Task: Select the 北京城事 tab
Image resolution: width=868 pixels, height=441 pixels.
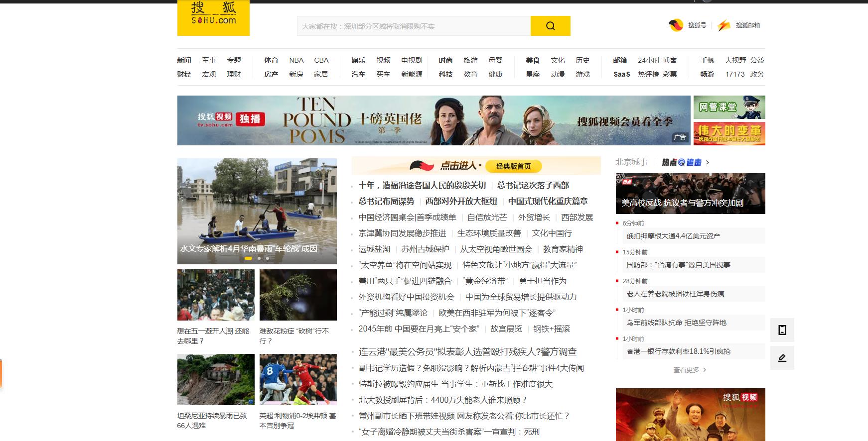Action: 631,162
